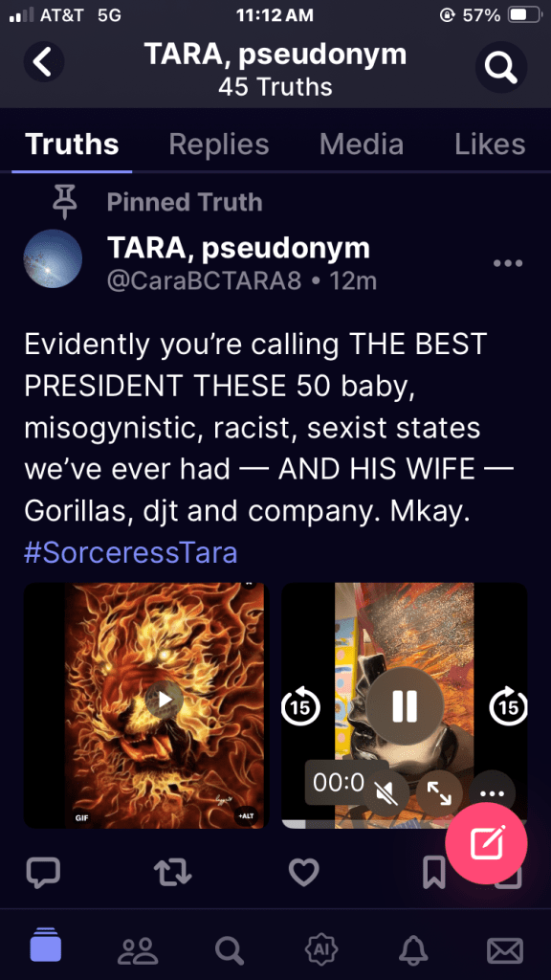
Task: Switch to the Replies tab
Action: 219,145
